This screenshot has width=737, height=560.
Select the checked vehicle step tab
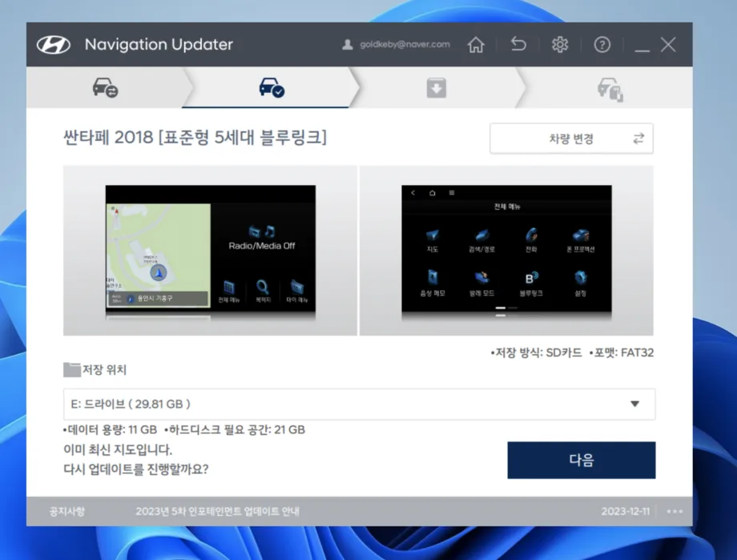pyautogui.click(x=270, y=88)
